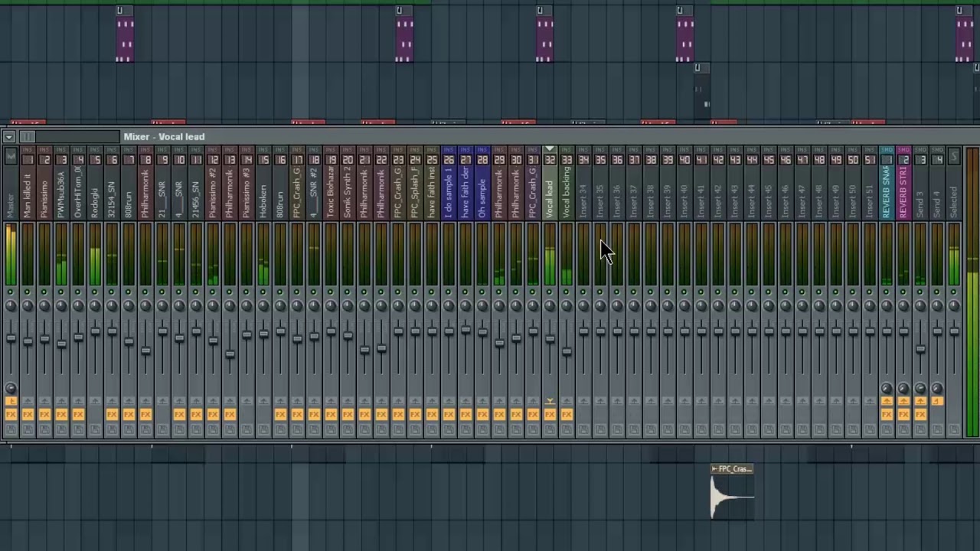Click the send level knob under Master track
Viewport: 980px width, 551px height.
pos(11,388)
